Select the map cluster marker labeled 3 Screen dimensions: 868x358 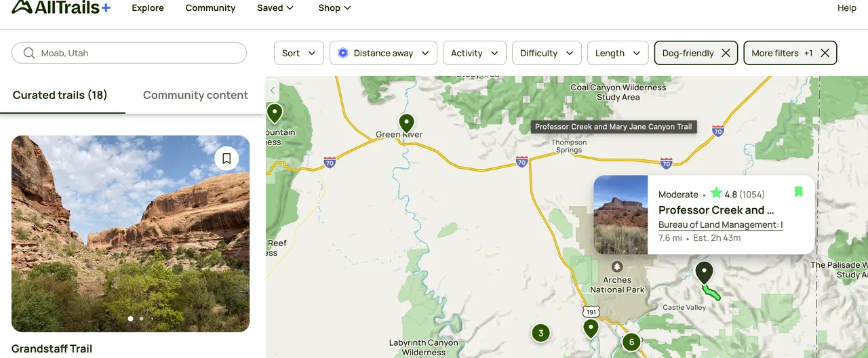tap(540, 333)
